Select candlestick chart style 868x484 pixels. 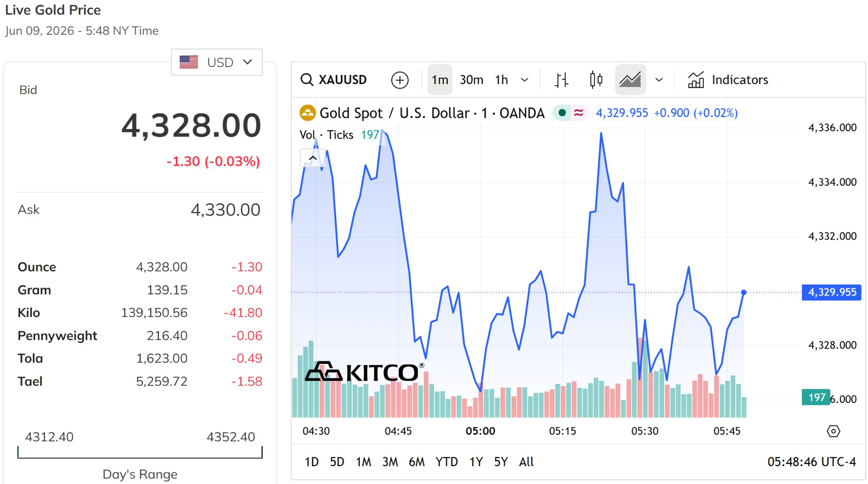point(596,80)
